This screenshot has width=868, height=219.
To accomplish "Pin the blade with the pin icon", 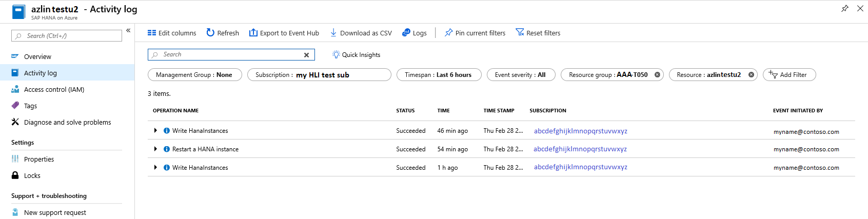I will (x=845, y=8).
